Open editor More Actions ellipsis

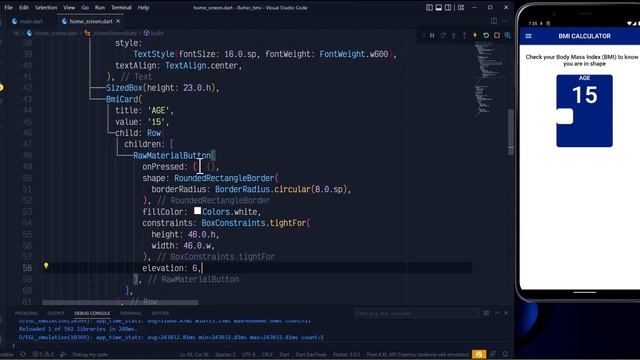pos(505,21)
